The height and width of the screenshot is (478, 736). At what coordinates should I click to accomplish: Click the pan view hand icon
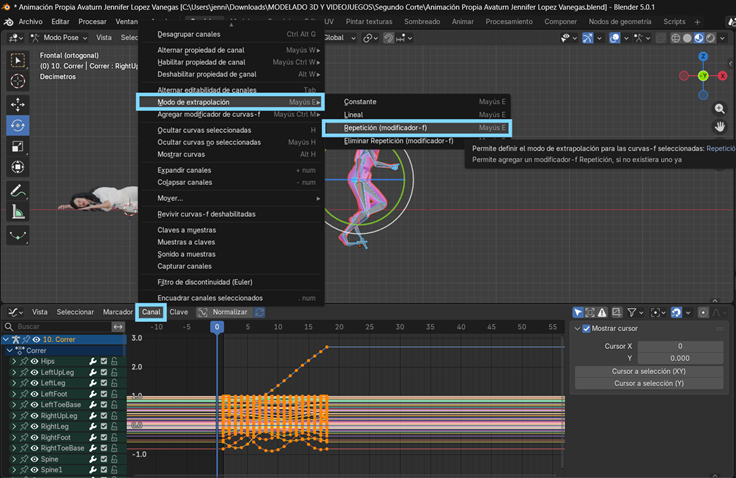719,127
